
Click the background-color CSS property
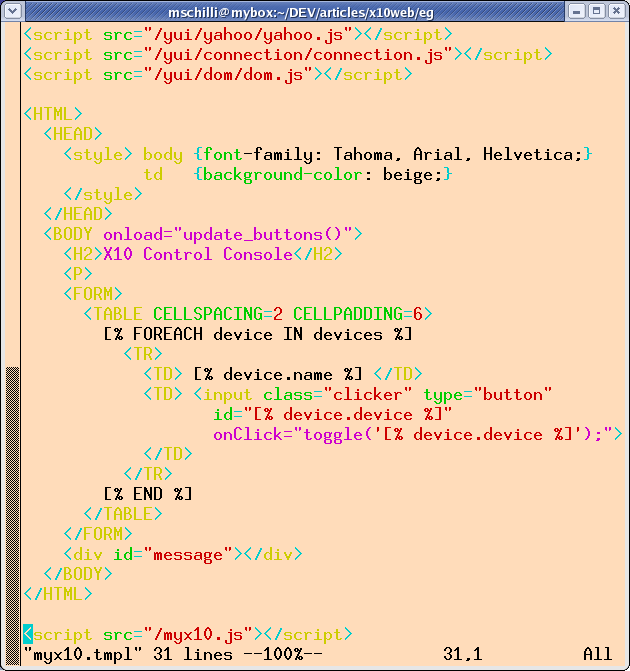tap(283, 175)
